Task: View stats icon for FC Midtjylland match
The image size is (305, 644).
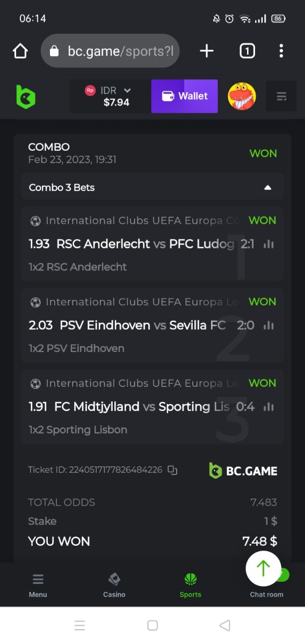Action: click(x=268, y=407)
